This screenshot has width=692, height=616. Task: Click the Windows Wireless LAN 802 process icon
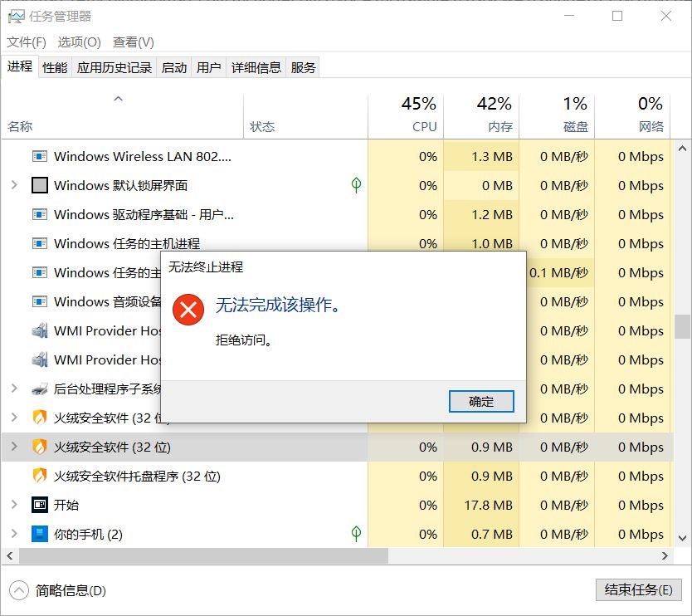[x=40, y=156]
